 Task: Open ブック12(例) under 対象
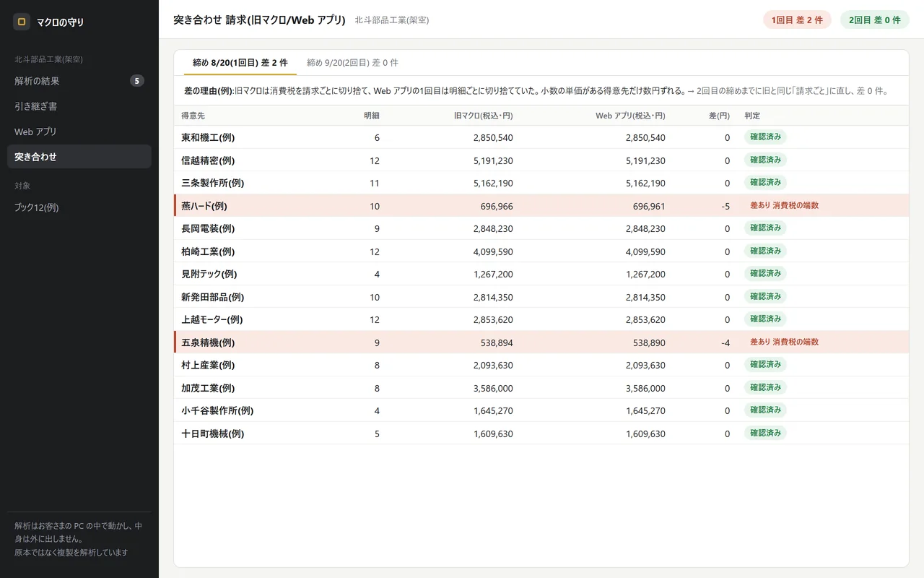79,207
